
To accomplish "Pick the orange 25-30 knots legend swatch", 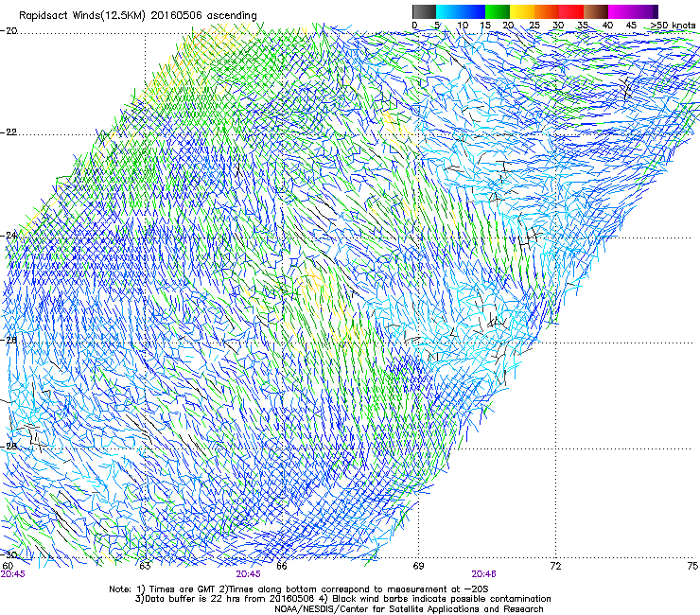I will pyautogui.click(x=547, y=11).
